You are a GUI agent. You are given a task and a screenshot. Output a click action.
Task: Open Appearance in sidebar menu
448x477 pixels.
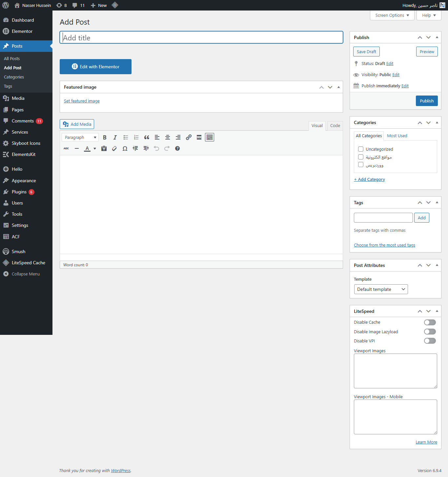click(26, 181)
